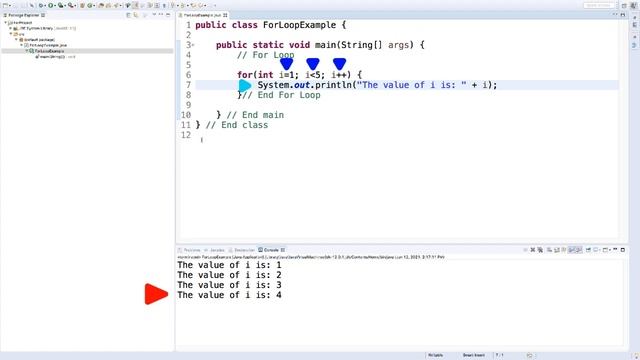Click the System.out.println statement on line 7

378,85
